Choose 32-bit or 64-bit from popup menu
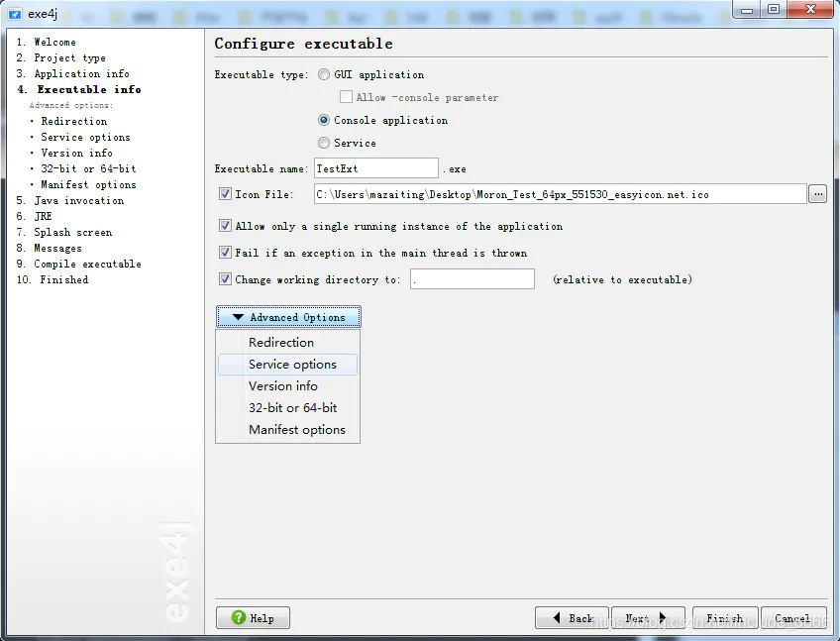Screen dimensions: 840x641 (x=287, y=408)
